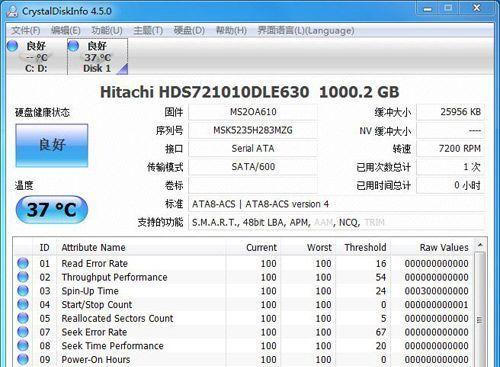This screenshot has width=500, height=367.
Task: Click the Attribute Name column header
Action: (x=142, y=248)
